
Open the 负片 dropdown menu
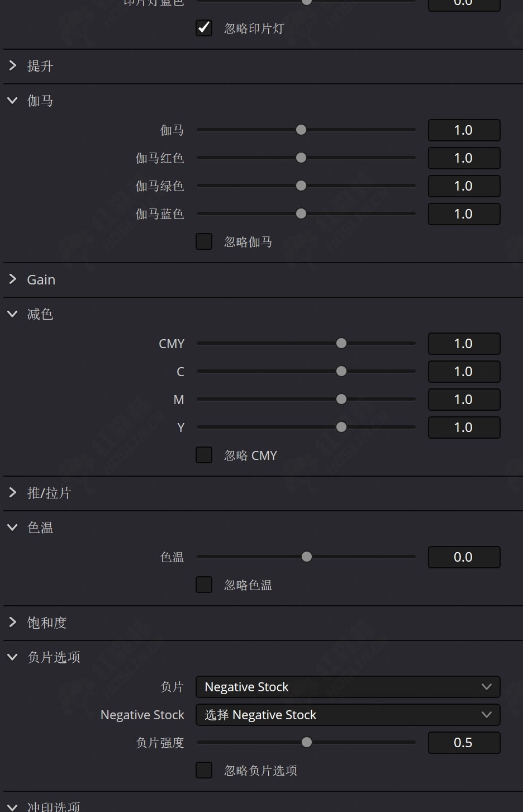pyautogui.click(x=348, y=687)
